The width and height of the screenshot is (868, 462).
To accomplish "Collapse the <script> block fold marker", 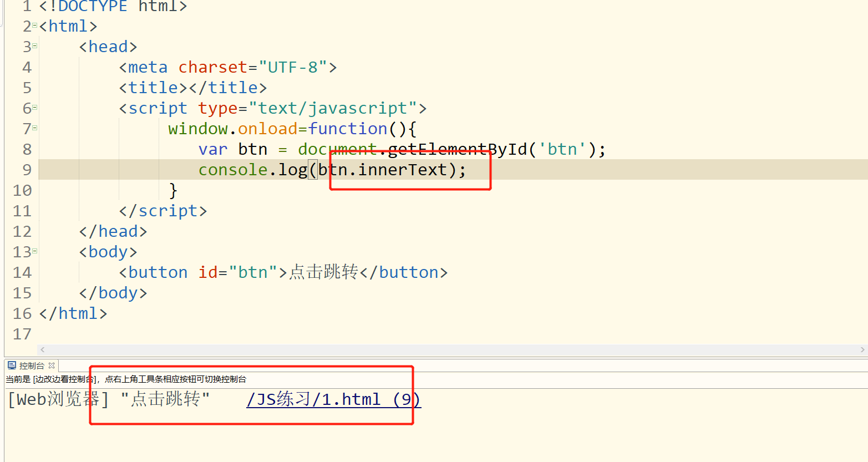I will click(x=35, y=108).
